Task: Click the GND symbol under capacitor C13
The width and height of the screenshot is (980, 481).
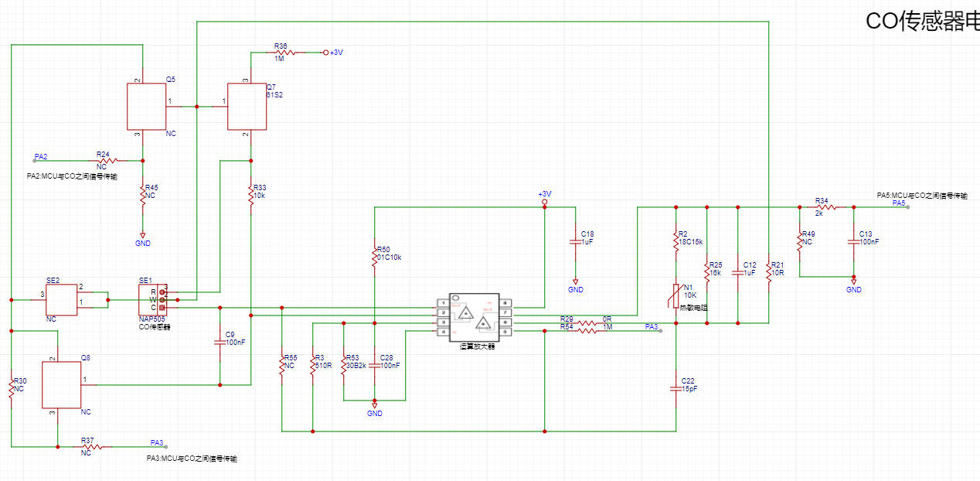Action: point(853,285)
